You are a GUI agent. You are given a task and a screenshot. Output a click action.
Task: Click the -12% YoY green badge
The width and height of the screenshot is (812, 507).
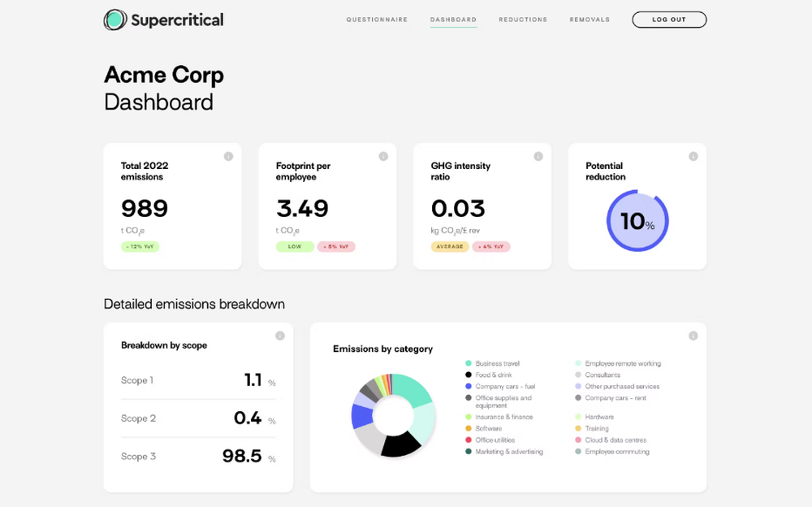click(140, 247)
